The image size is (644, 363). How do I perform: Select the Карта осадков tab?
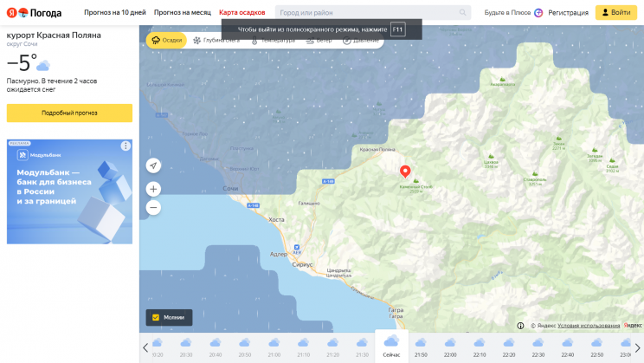click(241, 12)
